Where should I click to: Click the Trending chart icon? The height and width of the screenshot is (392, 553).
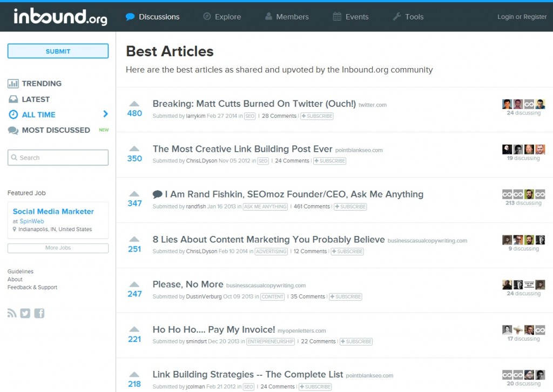tap(13, 84)
